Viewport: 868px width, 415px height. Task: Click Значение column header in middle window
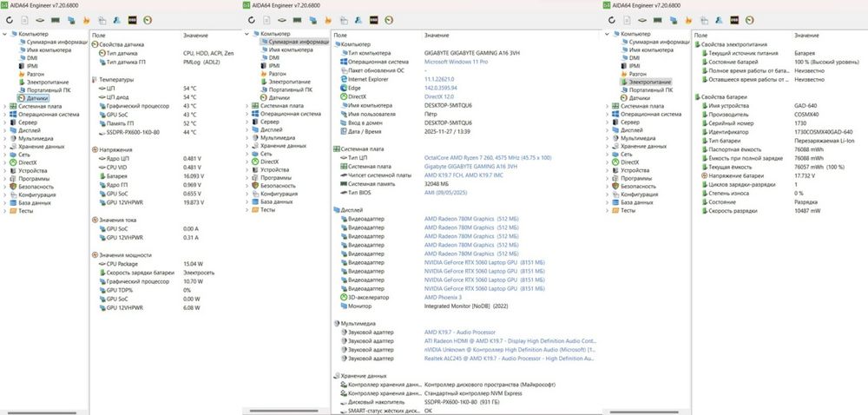435,36
